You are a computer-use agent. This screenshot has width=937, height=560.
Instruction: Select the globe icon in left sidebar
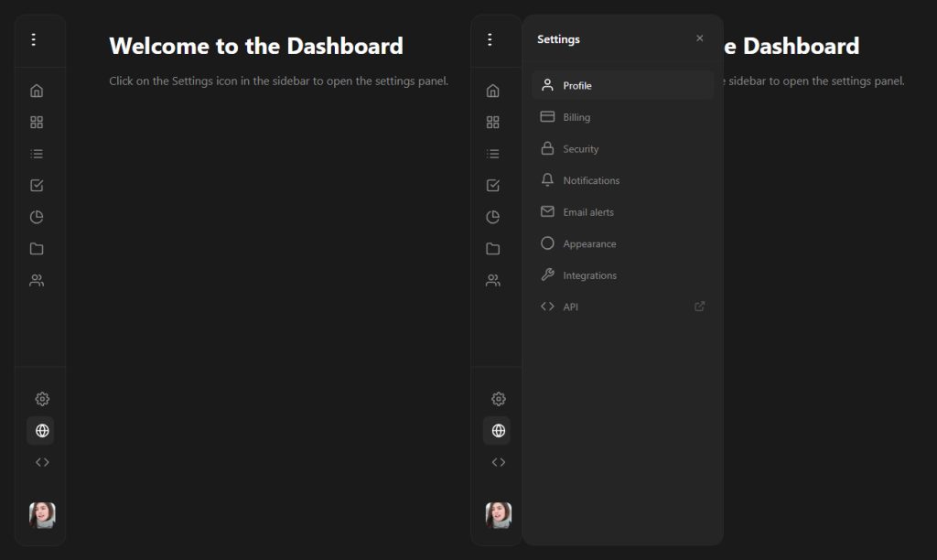(42, 430)
